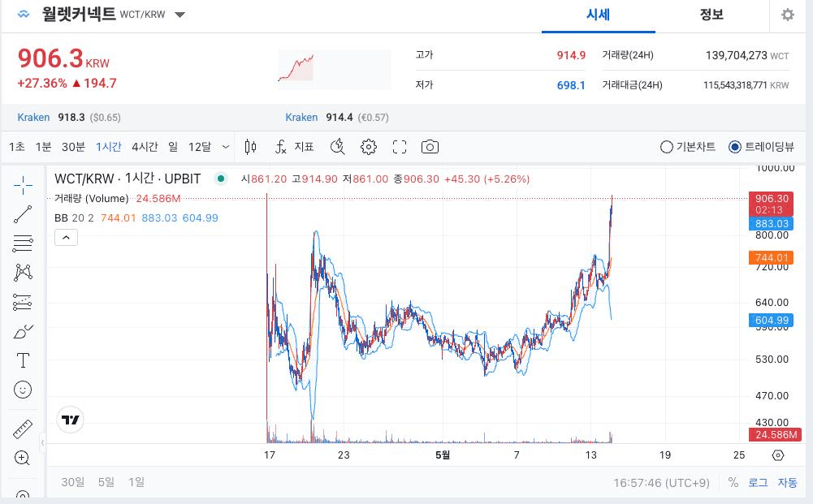
Task: Click the 139,704,273 WCT volume value
Action: click(747, 55)
